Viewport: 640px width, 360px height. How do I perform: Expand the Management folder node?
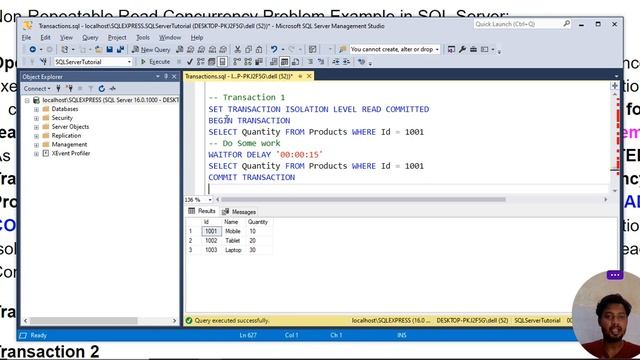pyautogui.click(x=36, y=145)
